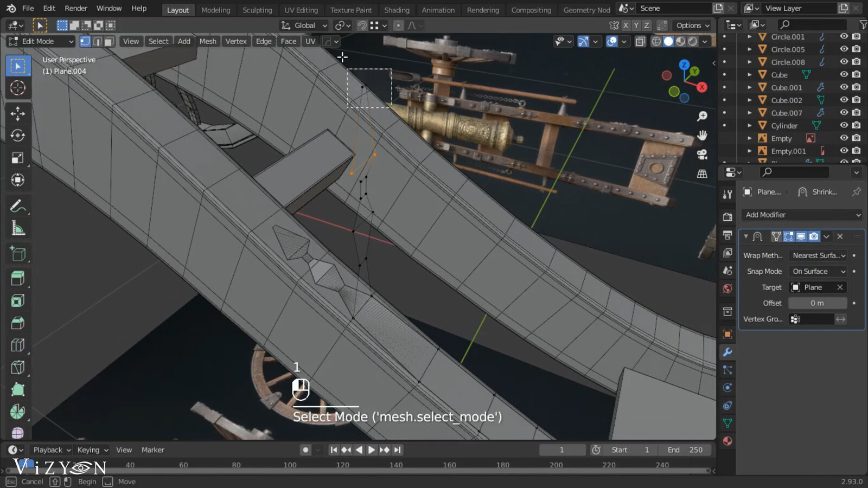868x488 pixels.
Task: Hide the Cube object in outliner
Action: click(844, 74)
